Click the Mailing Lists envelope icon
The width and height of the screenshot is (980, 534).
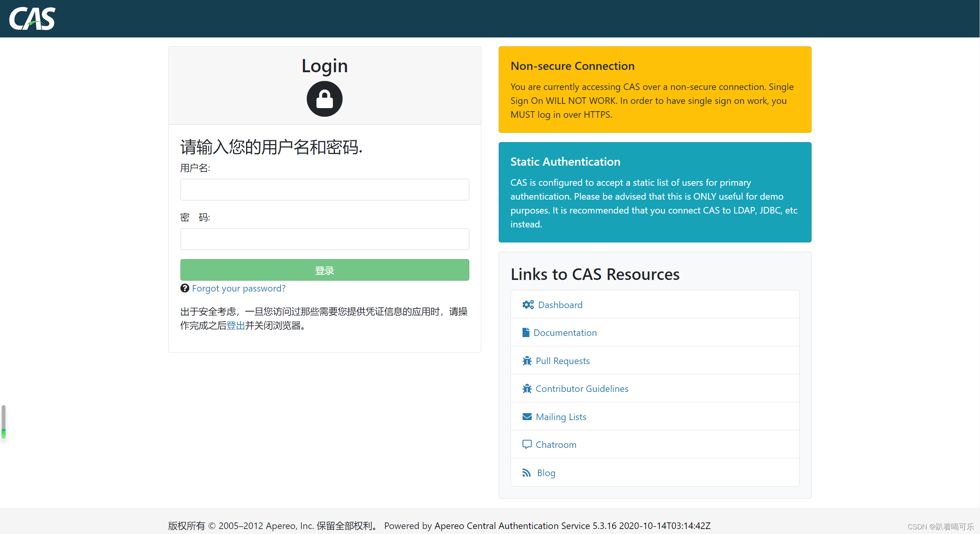point(527,416)
